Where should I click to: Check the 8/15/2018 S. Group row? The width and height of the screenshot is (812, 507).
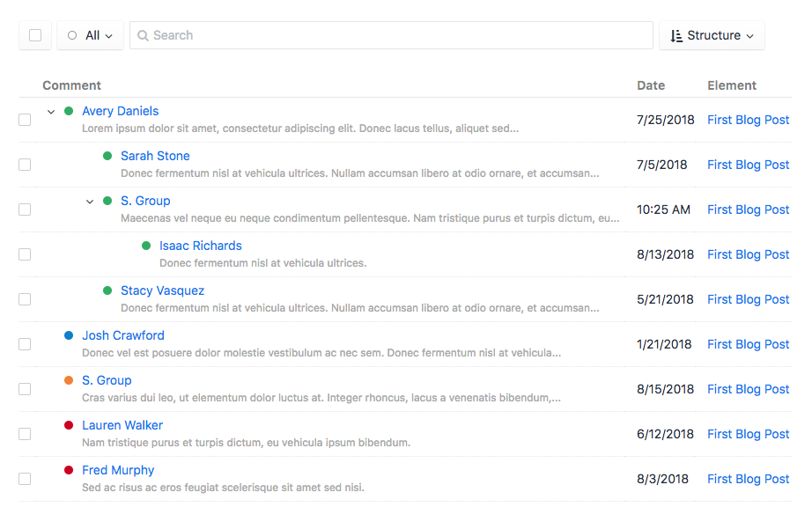pos(25,389)
